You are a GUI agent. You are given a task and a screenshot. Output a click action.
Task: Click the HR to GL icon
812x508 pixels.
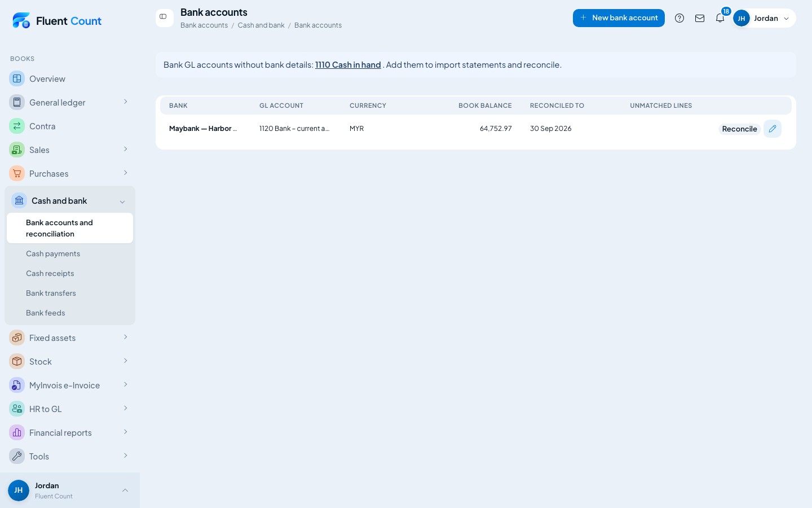(x=17, y=409)
